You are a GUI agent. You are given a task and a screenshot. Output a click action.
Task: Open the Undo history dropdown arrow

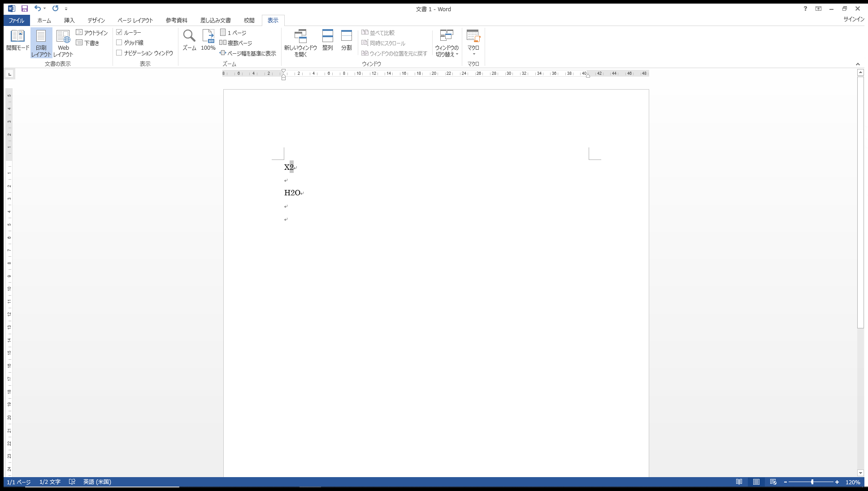pyautogui.click(x=45, y=9)
